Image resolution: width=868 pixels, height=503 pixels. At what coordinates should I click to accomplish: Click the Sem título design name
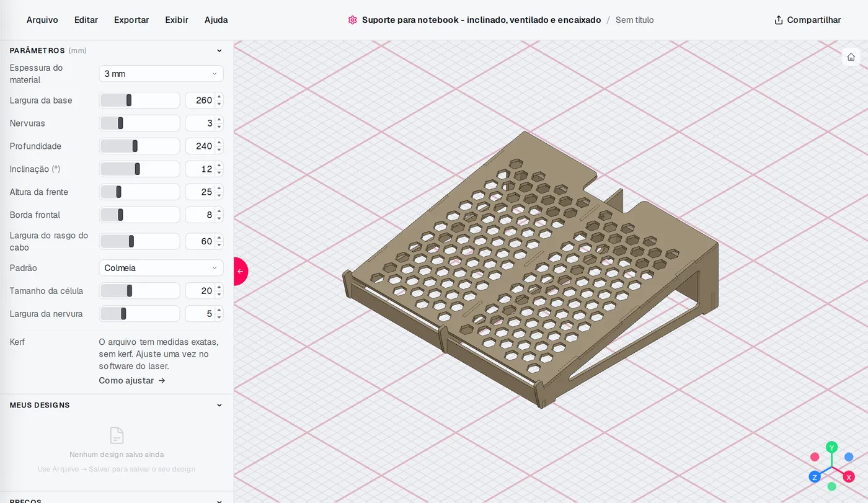(x=634, y=20)
